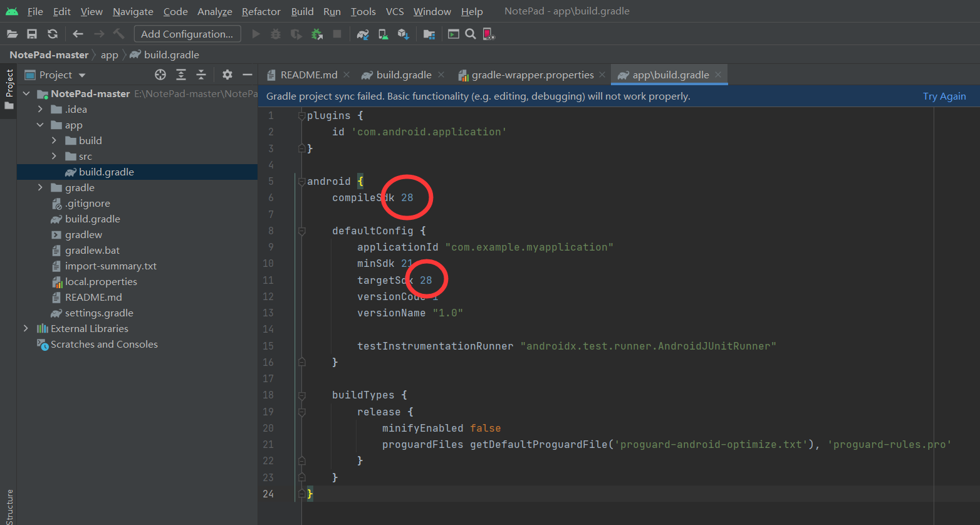Click the Stop square icon
This screenshot has width=980, height=525.
point(337,34)
